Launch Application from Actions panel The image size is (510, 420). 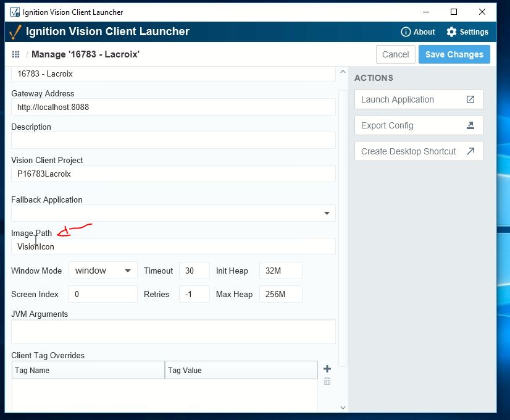point(419,99)
